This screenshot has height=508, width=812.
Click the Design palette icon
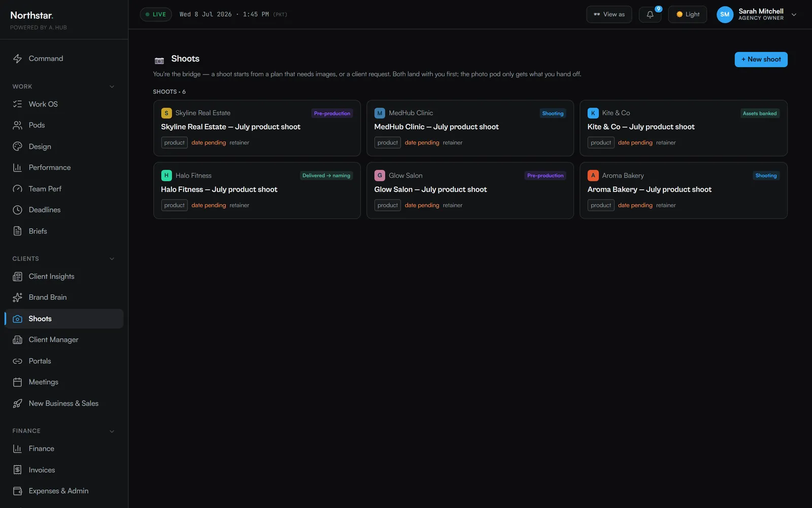[17, 146]
